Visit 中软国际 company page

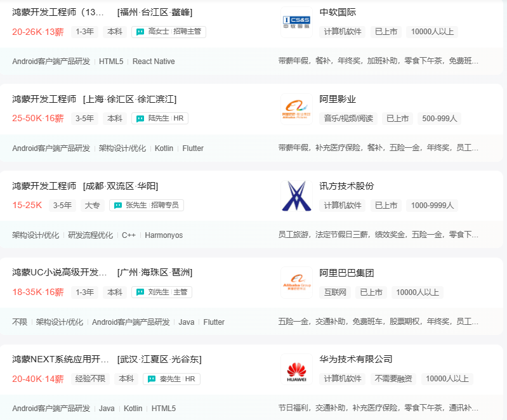coord(338,12)
